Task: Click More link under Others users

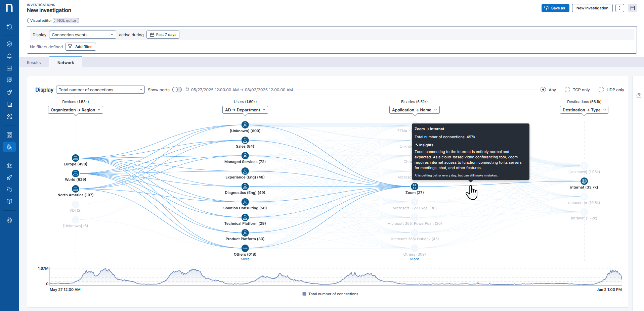Action: coord(245,259)
